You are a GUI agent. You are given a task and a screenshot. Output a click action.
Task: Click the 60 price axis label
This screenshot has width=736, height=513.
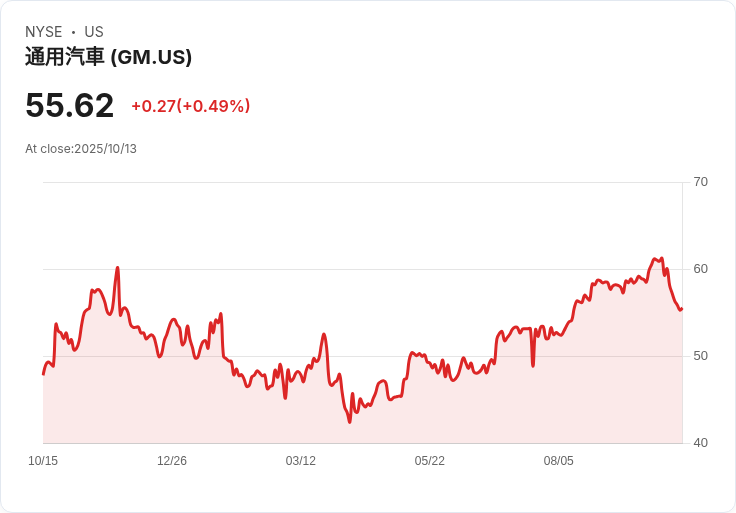[700, 269]
